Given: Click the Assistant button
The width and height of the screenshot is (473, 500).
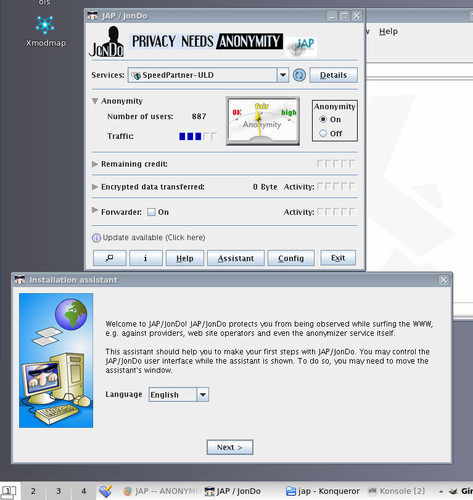Looking at the screenshot, I should pos(236,258).
